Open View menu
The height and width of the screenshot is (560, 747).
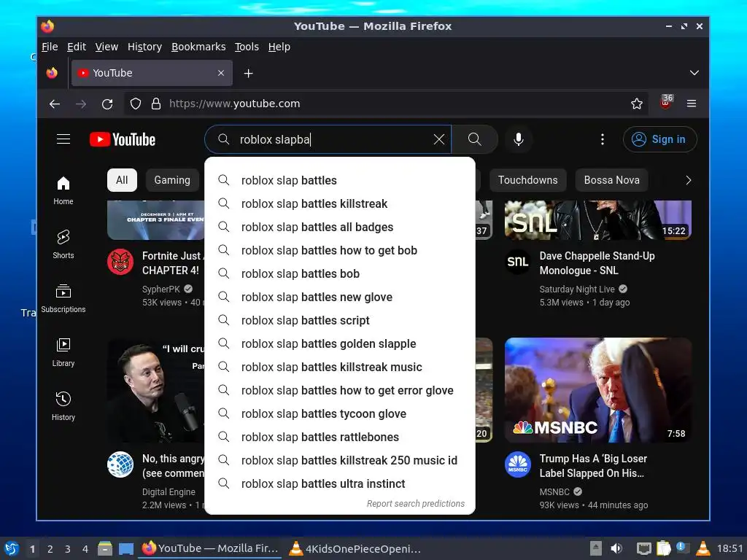pos(107,47)
